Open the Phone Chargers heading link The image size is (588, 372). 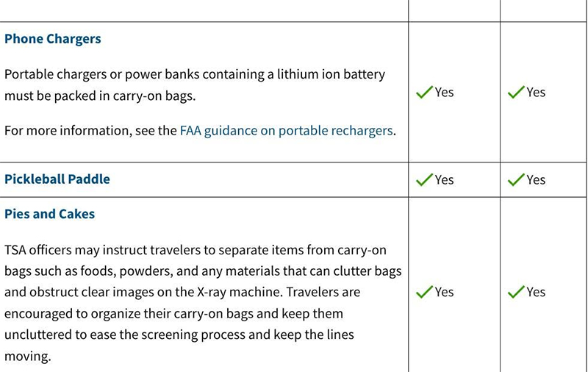pos(53,39)
